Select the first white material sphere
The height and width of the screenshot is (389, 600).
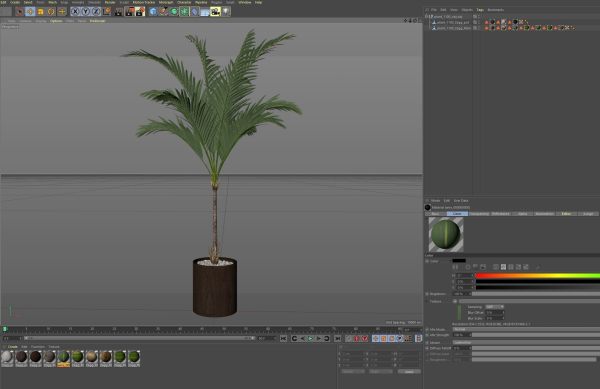(x=7, y=357)
